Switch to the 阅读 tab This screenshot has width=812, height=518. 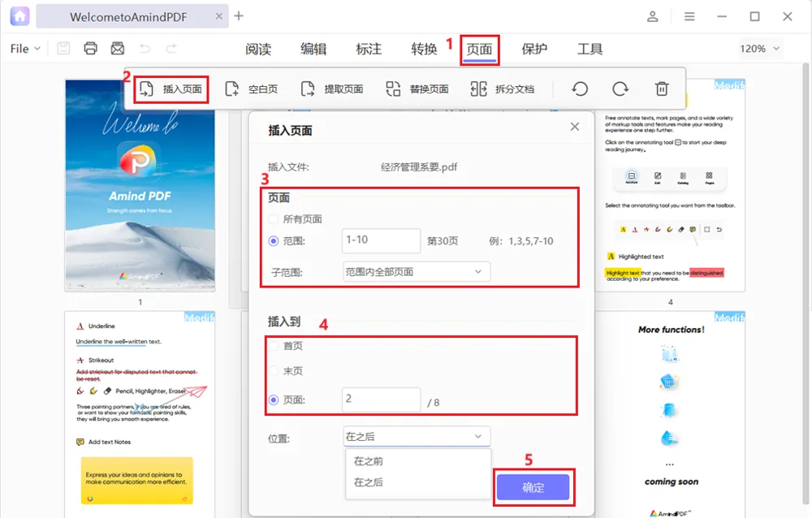(x=258, y=49)
